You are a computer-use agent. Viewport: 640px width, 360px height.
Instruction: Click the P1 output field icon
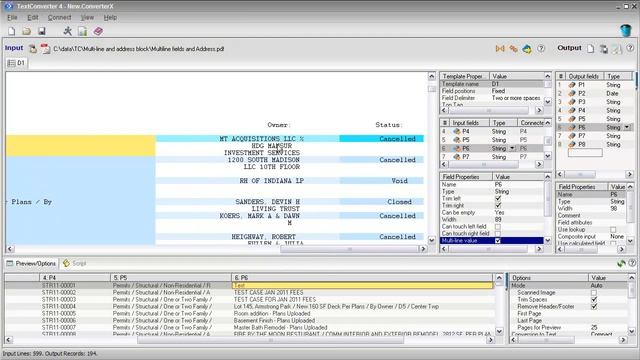[x=572, y=85]
